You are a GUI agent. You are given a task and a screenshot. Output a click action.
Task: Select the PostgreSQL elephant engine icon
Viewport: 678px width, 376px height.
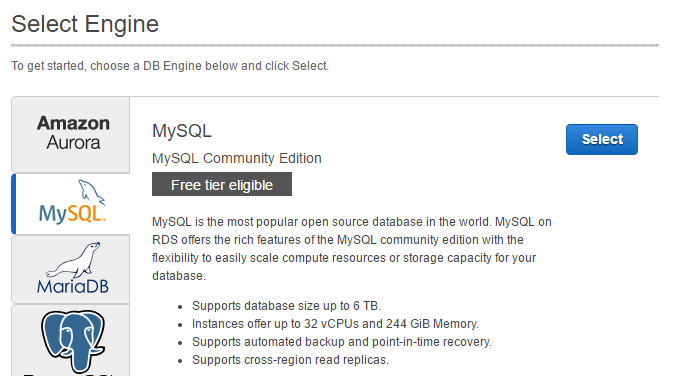(73, 341)
